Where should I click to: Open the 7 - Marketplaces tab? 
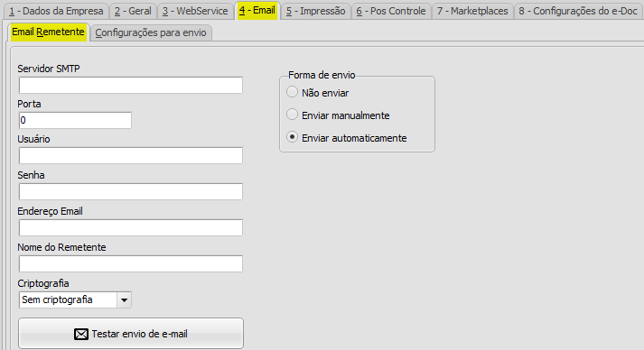point(472,11)
